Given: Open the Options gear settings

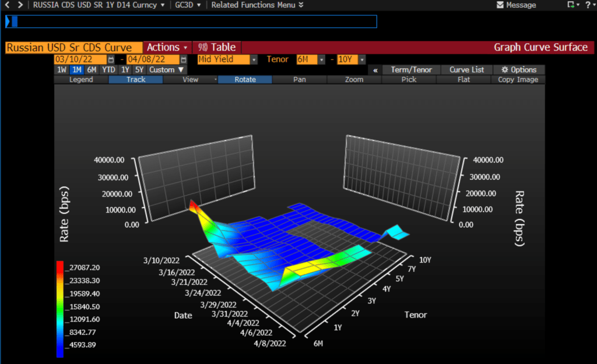Looking at the screenshot, I should click(x=518, y=70).
